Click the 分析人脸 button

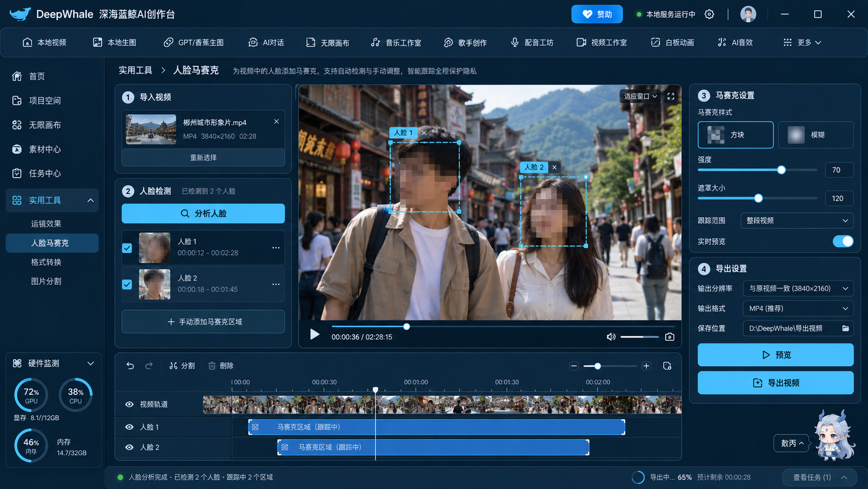click(x=203, y=214)
